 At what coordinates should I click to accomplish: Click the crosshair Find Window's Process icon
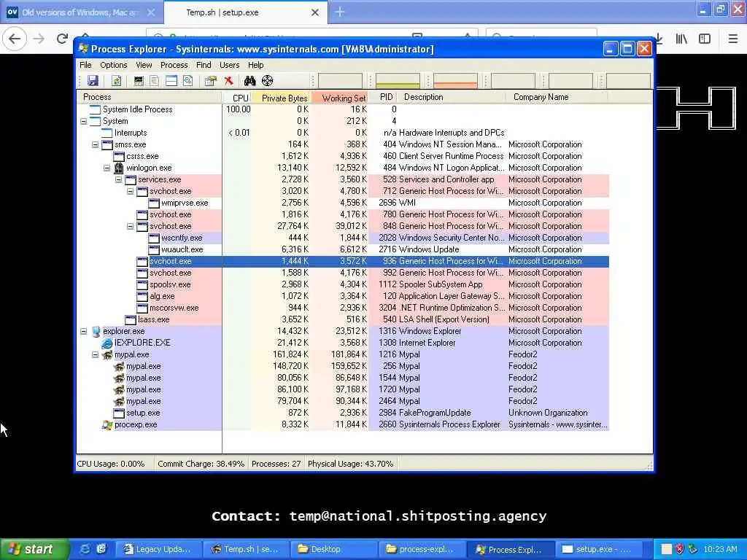267,81
